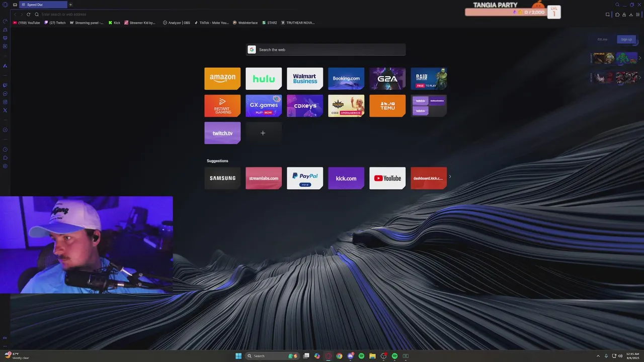Click the Windows Start button
The image size is (644, 362).
238,356
